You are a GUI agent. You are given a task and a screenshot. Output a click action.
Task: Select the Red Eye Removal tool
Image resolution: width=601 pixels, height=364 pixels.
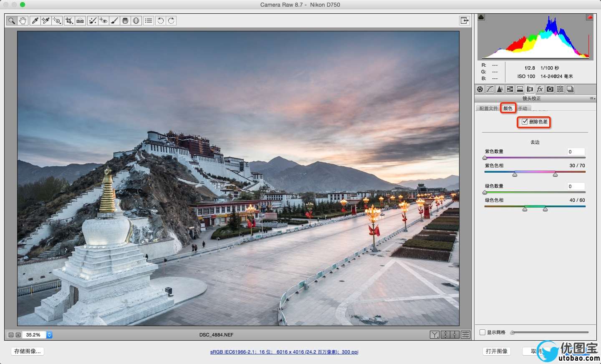click(x=104, y=20)
